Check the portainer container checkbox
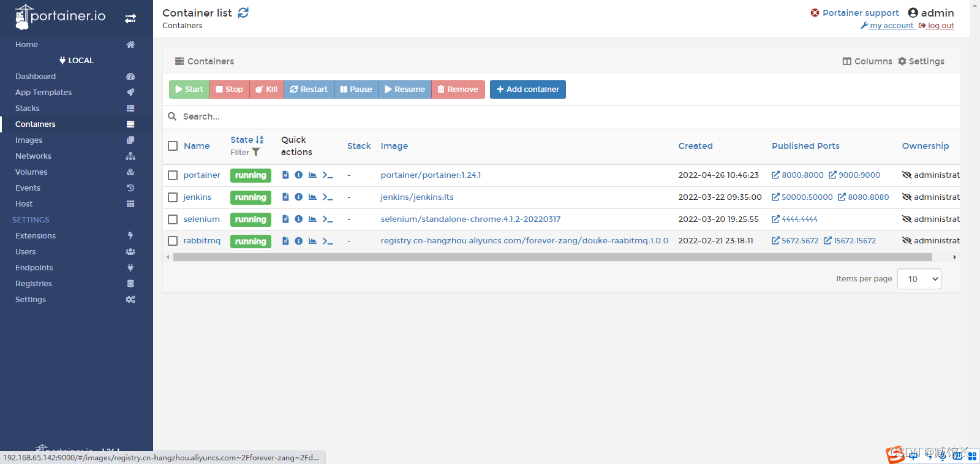Screen dimensions: 980x464 173,175
